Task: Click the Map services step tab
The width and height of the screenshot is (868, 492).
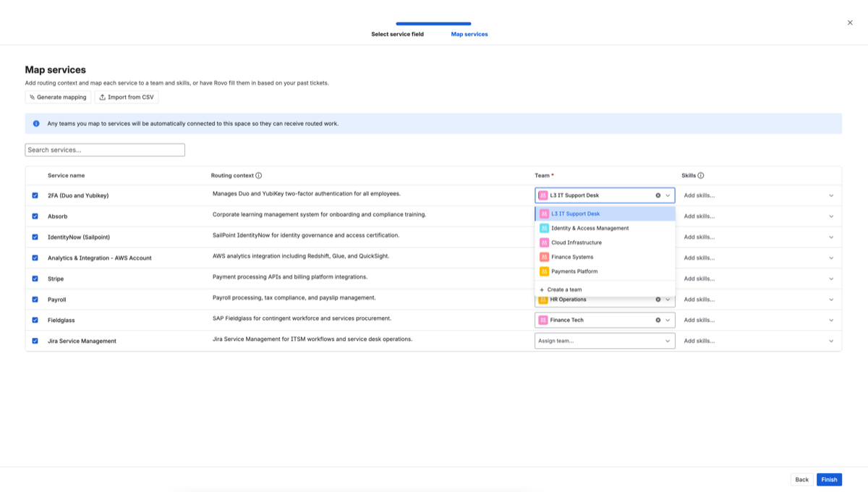Action: 469,34
